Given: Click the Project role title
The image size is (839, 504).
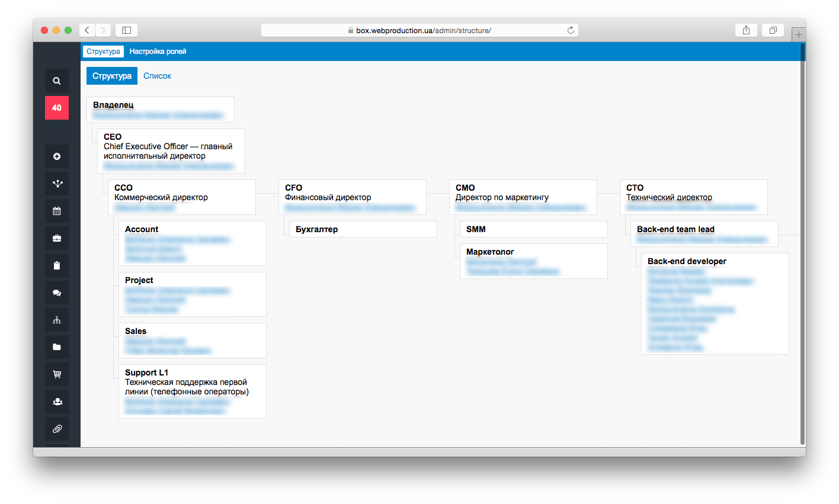Looking at the screenshot, I should [139, 280].
